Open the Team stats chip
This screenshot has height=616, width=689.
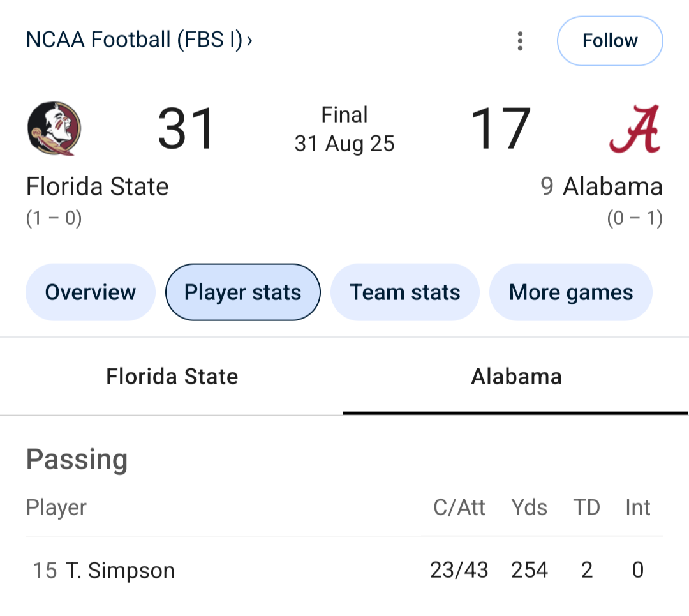[404, 292]
